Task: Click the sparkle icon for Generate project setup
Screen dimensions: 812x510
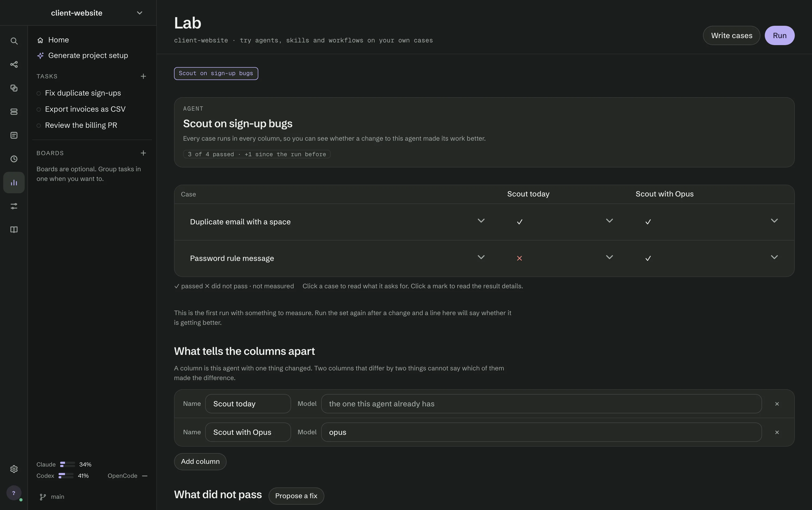Action: [41, 56]
